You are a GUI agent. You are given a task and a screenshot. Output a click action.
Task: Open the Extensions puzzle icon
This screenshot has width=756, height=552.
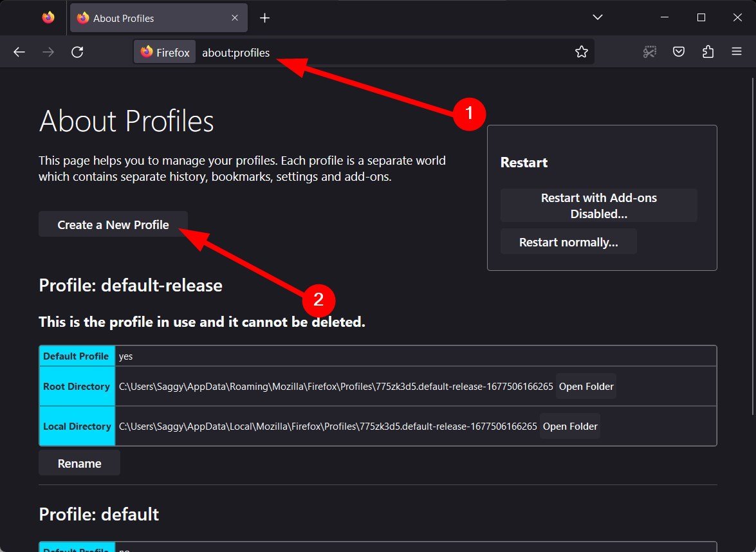708,52
